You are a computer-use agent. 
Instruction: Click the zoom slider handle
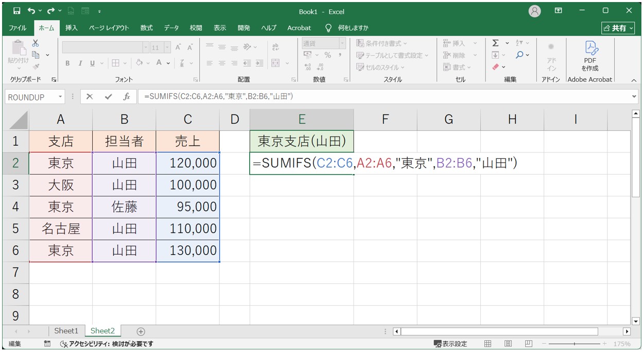(x=575, y=344)
